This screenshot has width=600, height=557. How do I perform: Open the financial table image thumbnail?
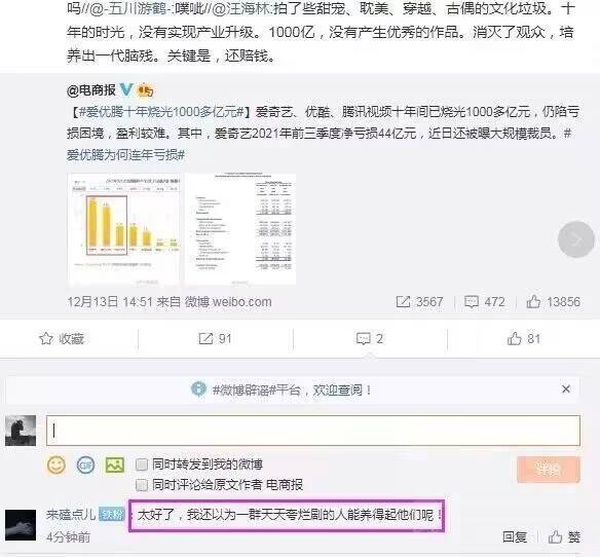pos(240,229)
